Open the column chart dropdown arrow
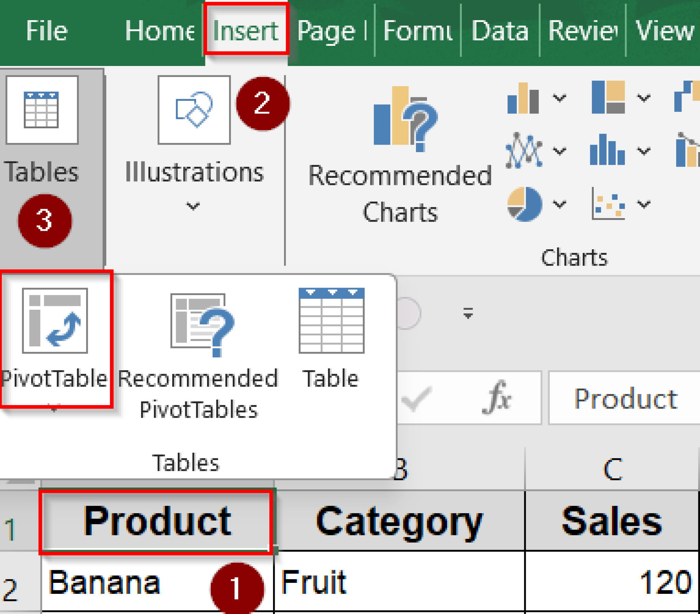The height and width of the screenshot is (614, 700). 559,98
